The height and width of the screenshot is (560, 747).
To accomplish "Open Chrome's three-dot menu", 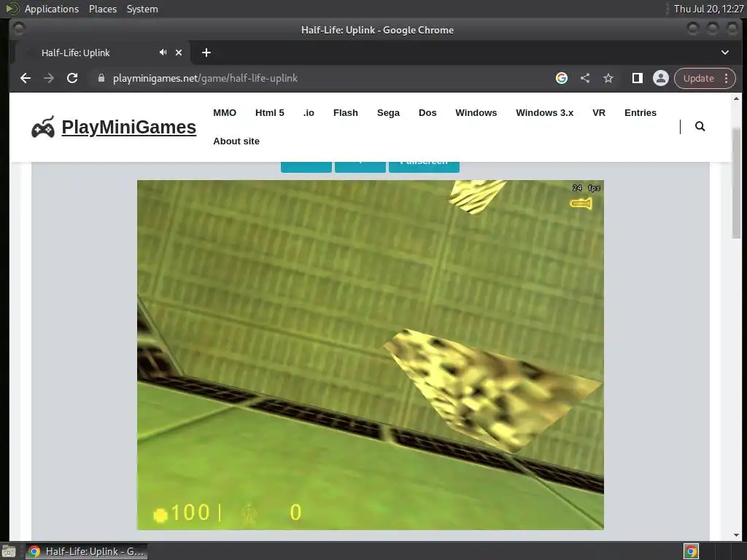I will (727, 78).
